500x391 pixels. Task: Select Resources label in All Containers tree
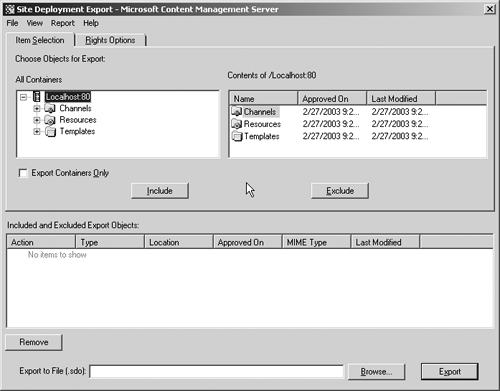(x=78, y=120)
